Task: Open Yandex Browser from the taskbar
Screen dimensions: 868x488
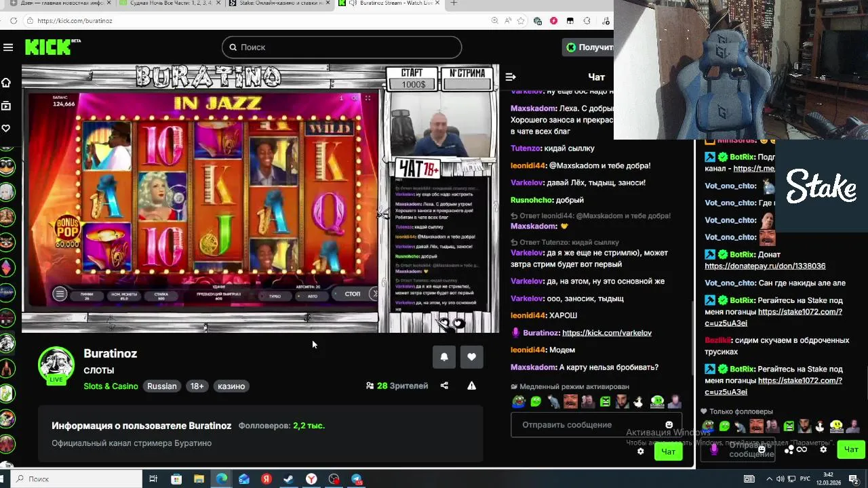Action: (311, 479)
